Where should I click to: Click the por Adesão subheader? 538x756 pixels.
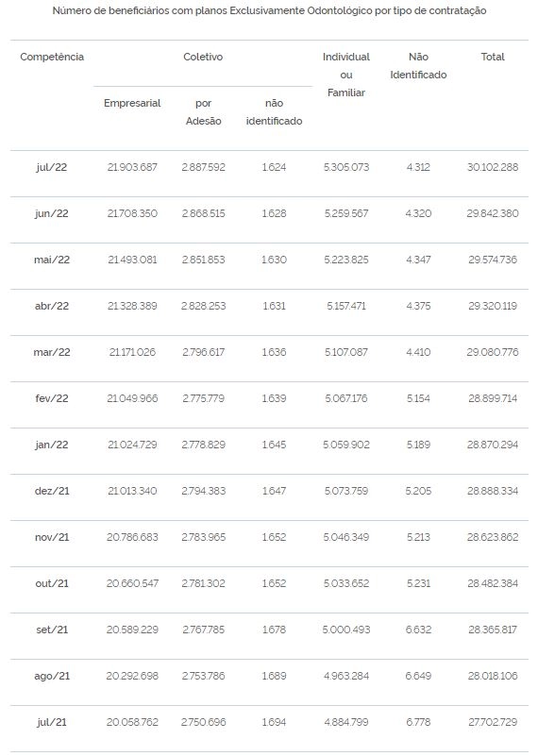tap(204, 112)
